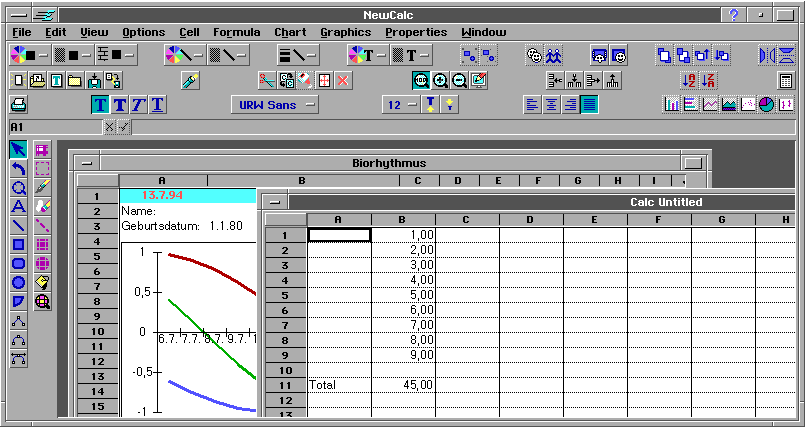Toggle bold text formatting
This screenshot has width=806, height=428.
tap(100, 104)
